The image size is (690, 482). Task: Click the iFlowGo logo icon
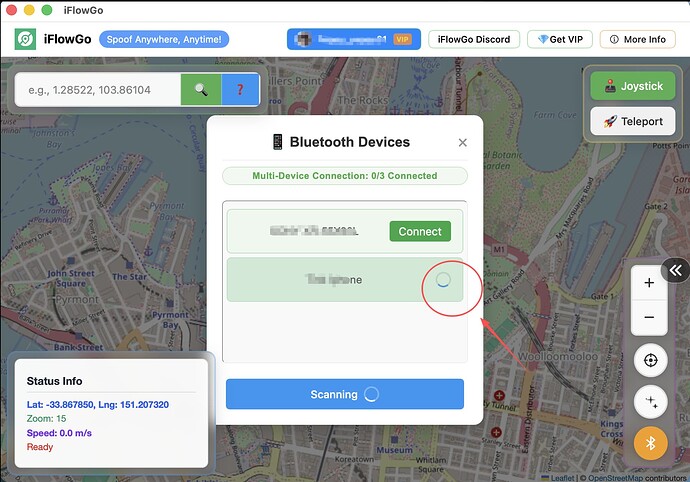25,39
